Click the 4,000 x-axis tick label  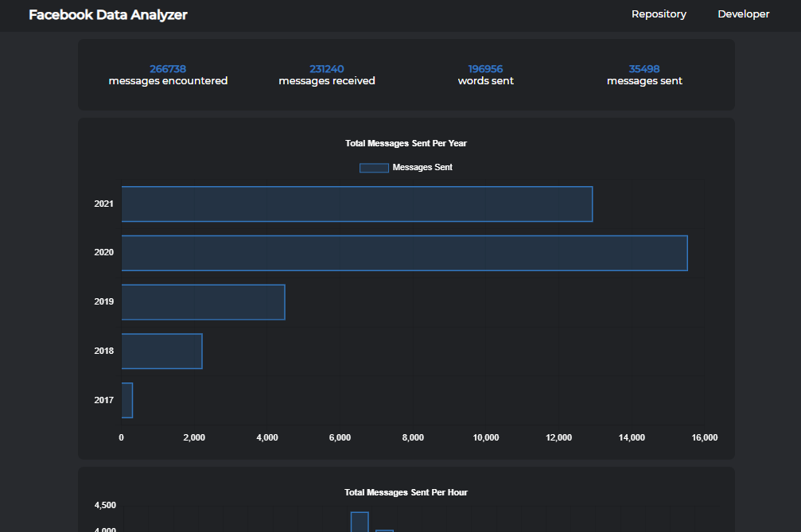(x=267, y=437)
